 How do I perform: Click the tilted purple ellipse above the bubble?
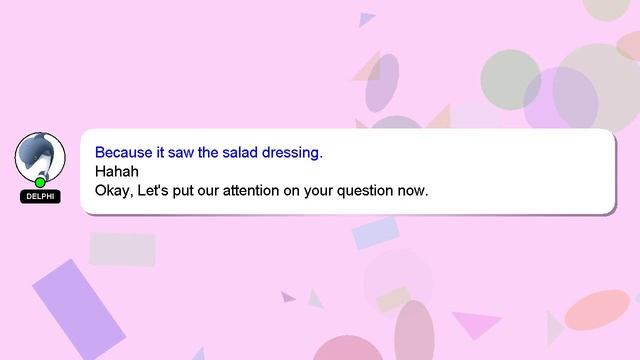382,83
